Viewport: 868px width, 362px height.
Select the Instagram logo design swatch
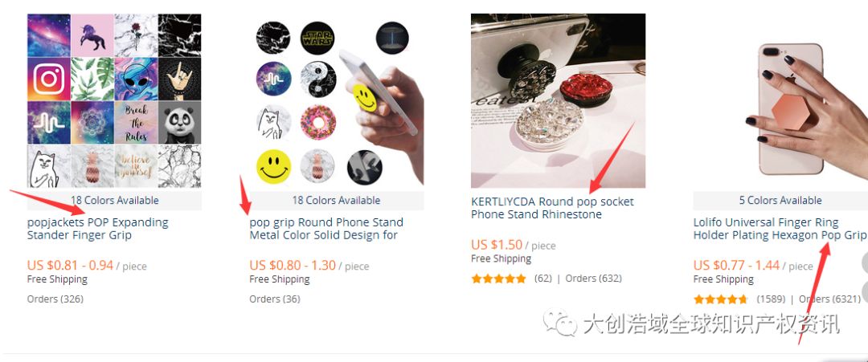point(49,79)
